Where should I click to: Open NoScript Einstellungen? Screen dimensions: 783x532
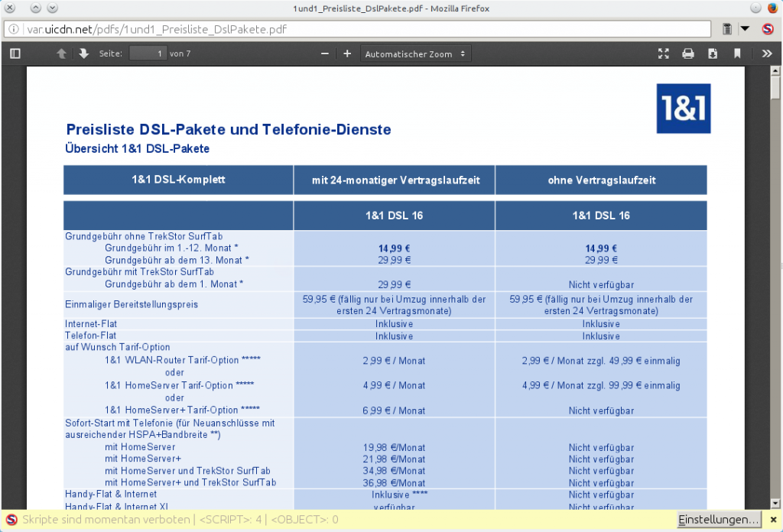718,519
